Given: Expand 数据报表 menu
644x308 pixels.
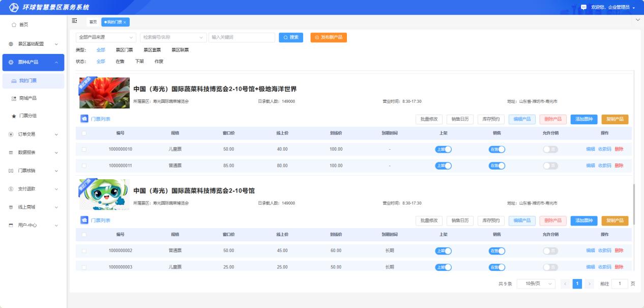Looking at the screenshot, I should click(34, 152).
